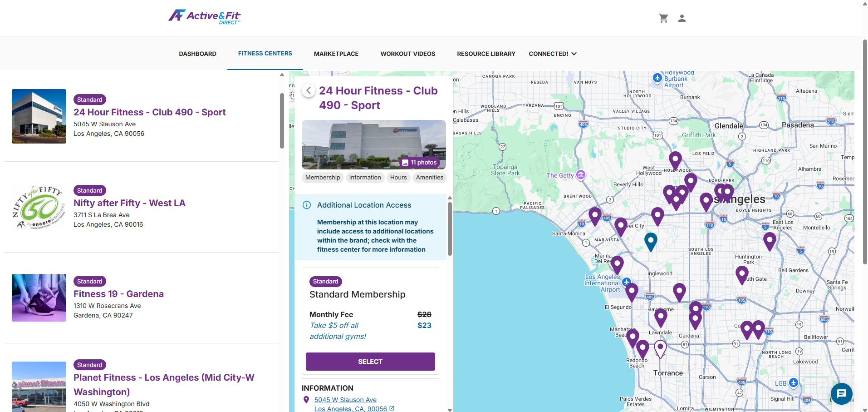
Task: Open 24 Hour Fitness - Club 490 listing
Action: 150,112
